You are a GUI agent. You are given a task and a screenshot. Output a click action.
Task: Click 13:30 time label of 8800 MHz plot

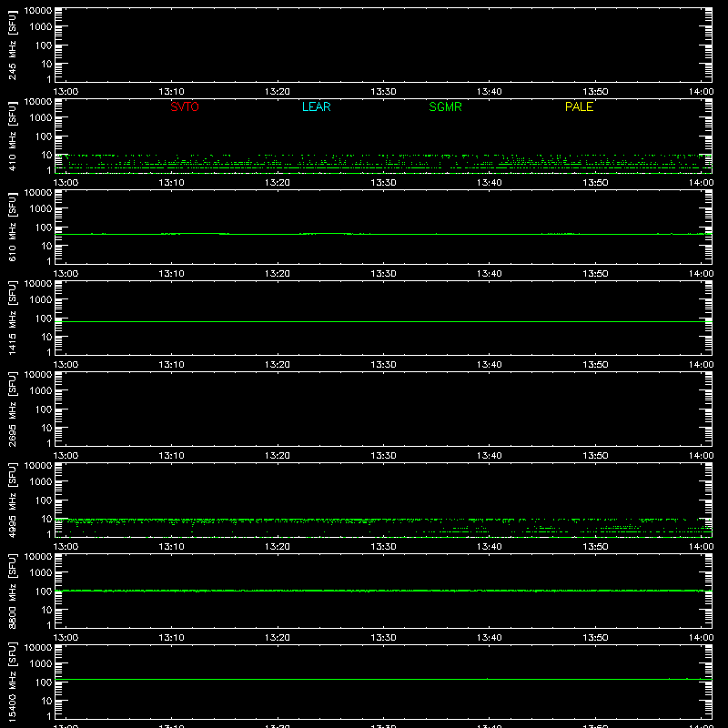[x=383, y=638]
